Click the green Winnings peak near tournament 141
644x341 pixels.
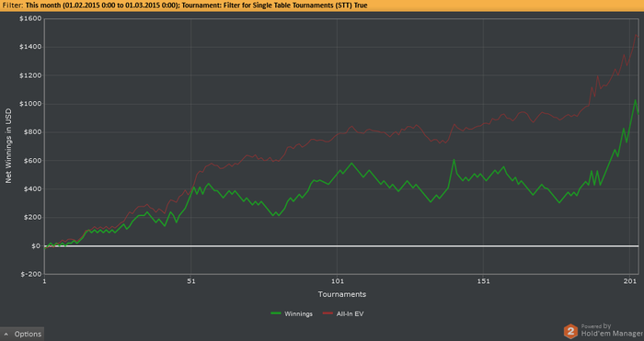pyautogui.click(x=454, y=160)
